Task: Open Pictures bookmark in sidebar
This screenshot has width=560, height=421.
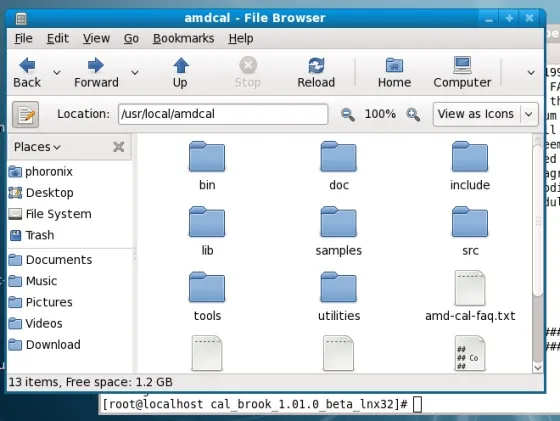Action: point(40,302)
